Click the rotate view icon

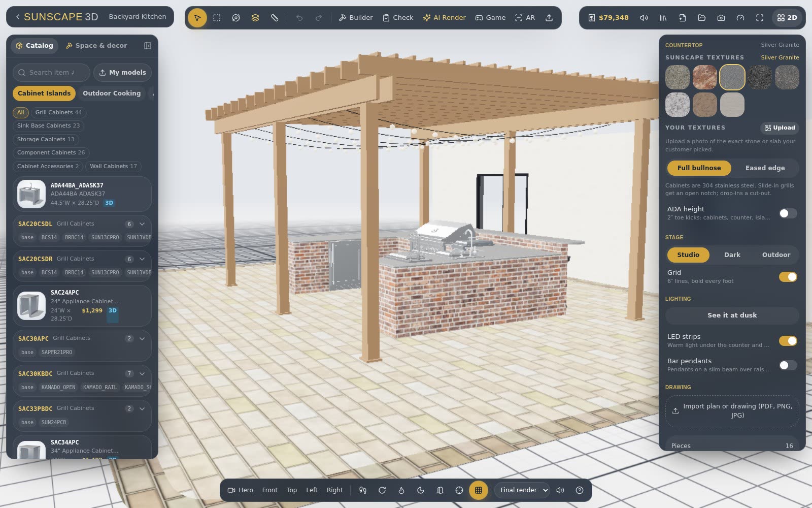point(382,490)
